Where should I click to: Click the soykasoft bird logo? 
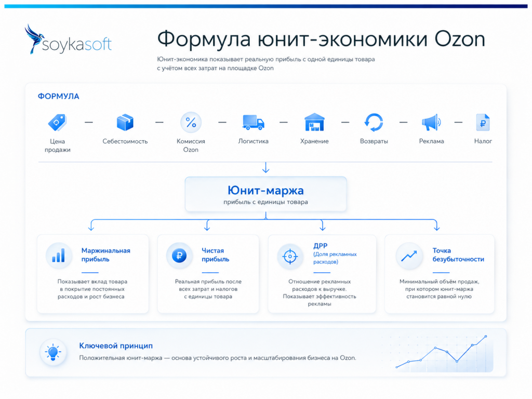point(34,38)
